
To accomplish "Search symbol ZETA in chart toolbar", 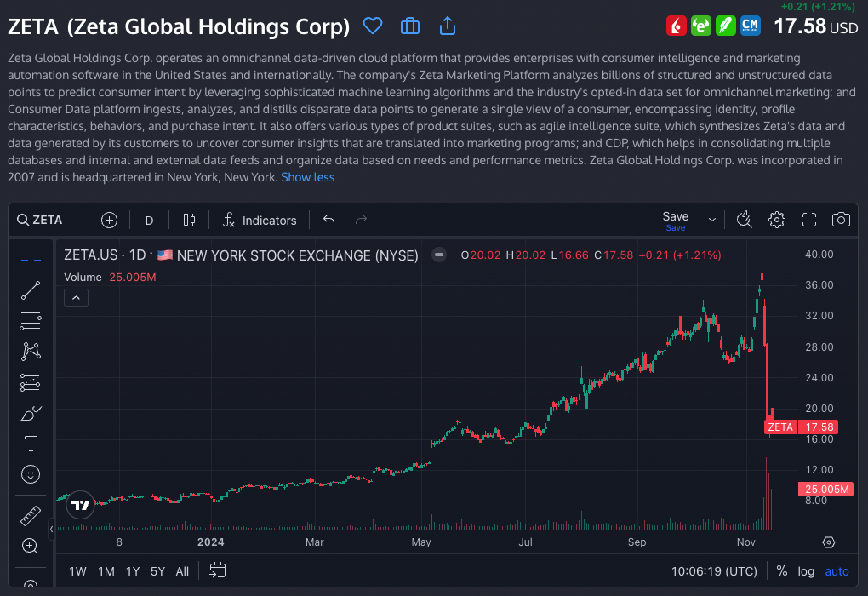I will [x=40, y=220].
